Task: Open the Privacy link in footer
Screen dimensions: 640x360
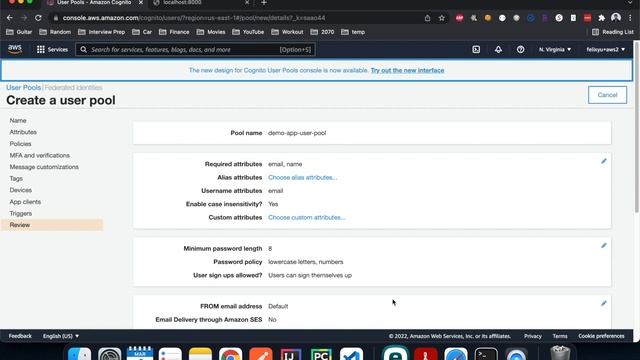Action: 533,336
